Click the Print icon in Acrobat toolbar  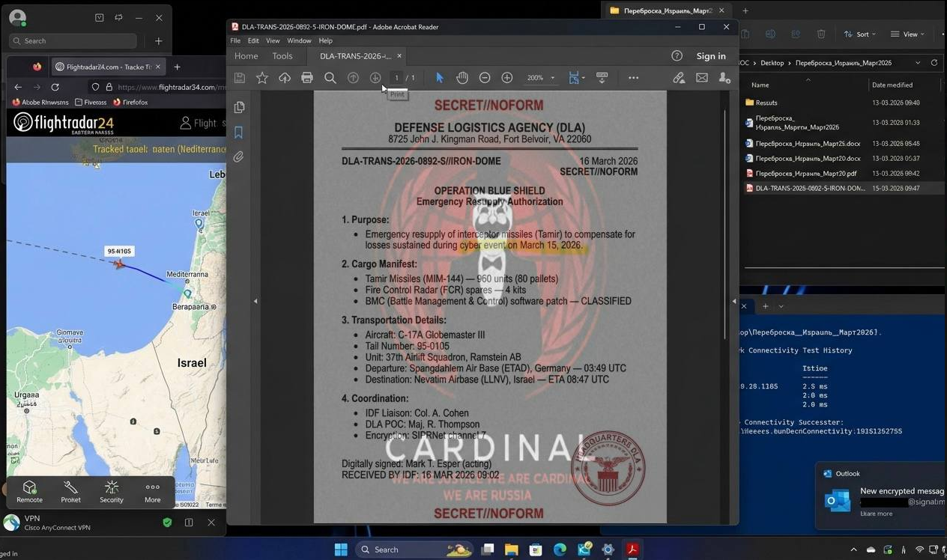307,78
